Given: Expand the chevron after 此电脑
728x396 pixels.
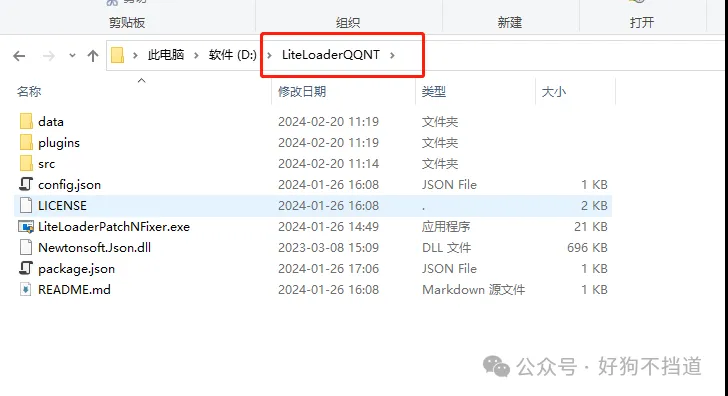Looking at the screenshot, I should 196,55.
